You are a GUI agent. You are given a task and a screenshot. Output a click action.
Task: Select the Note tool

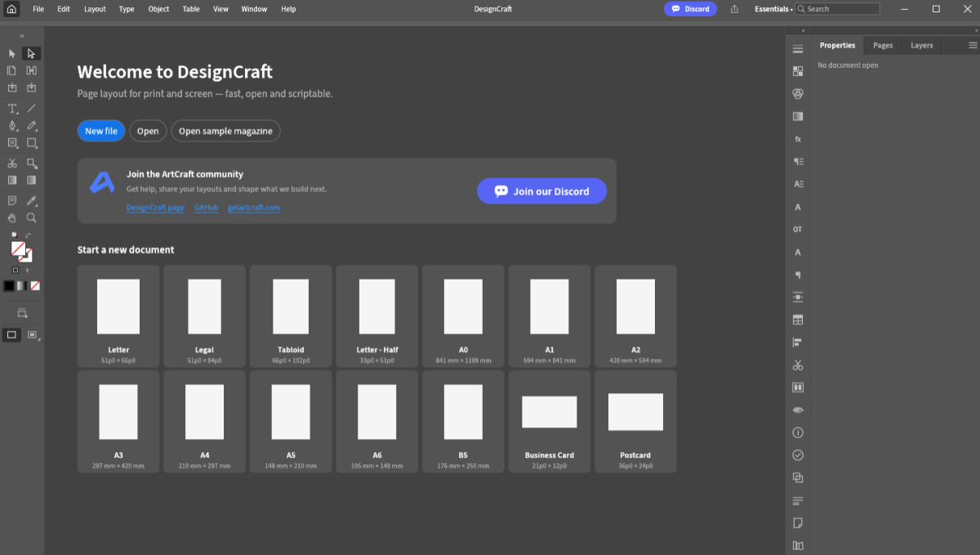coord(12,200)
